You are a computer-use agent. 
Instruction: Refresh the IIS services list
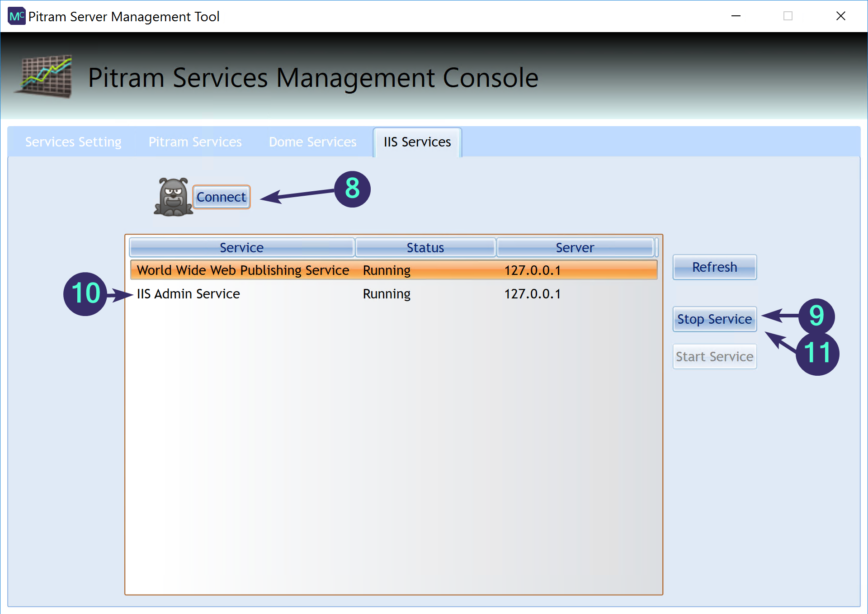pos(714,267)
